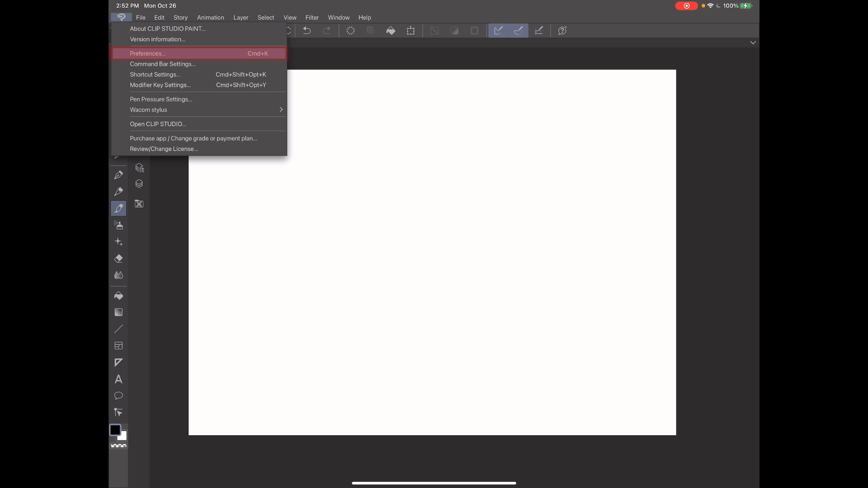Click the battery status indicator
The width and height of the screenshot is (868, 488).
point(746,6)
